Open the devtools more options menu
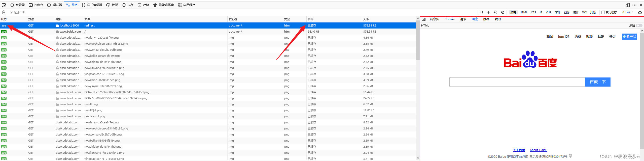 click(634, 5)
